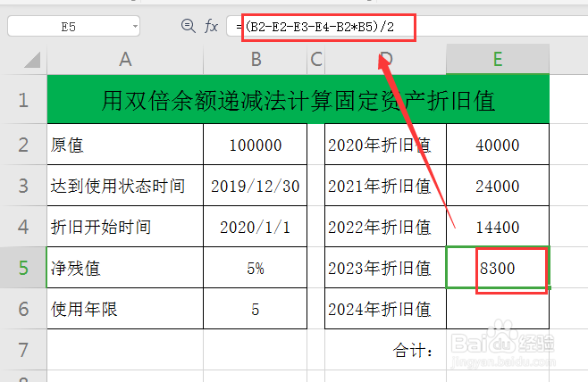Select cell with value 5%
588x382 pixels.
(x=256, y=268)
